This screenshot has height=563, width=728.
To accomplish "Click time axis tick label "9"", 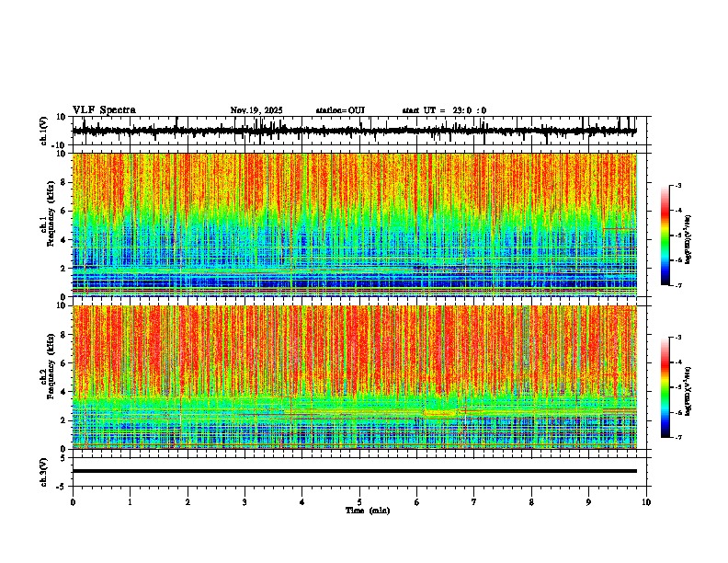I will tap(588, 502).
